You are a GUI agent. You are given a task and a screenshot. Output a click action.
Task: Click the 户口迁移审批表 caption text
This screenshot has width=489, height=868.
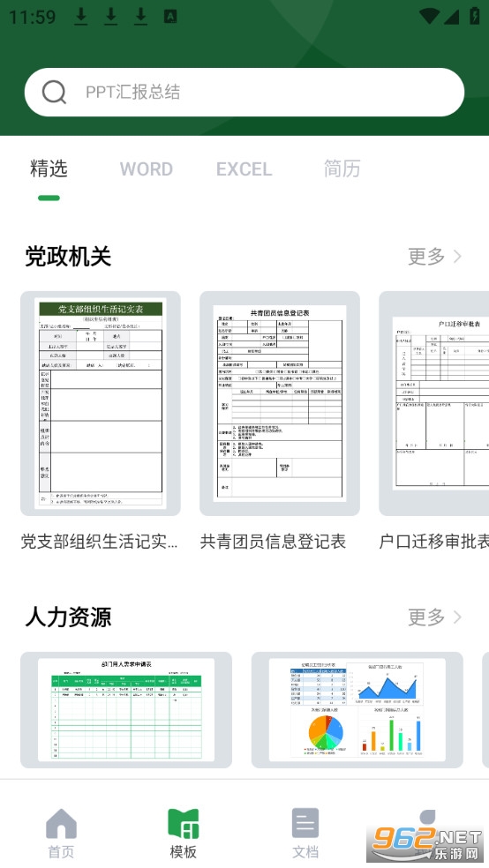[x=434, y=542]
